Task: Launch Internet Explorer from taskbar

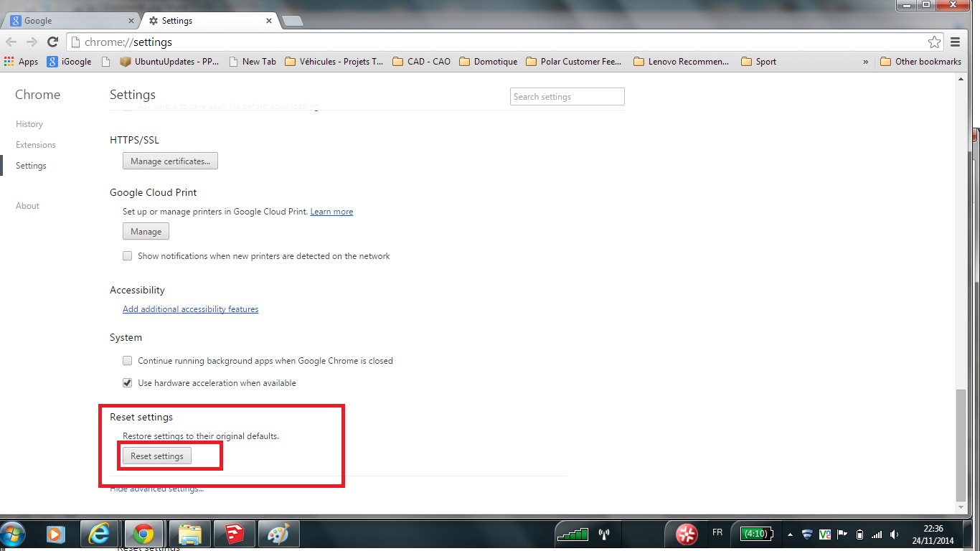Action: click(99, 534)
